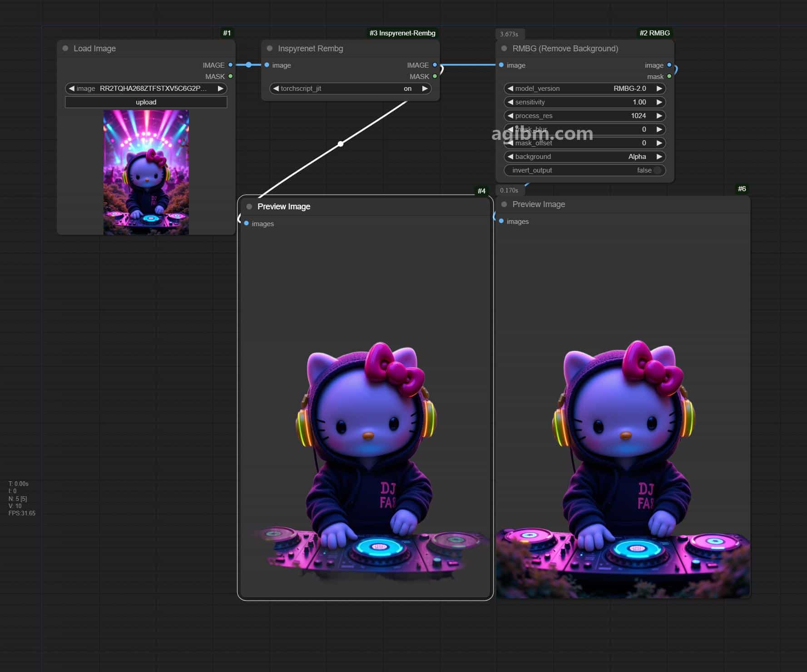Click the white link midpoint dot to preview #4
Viewport: 807px width, 672px height.
[x=341, y=144]
